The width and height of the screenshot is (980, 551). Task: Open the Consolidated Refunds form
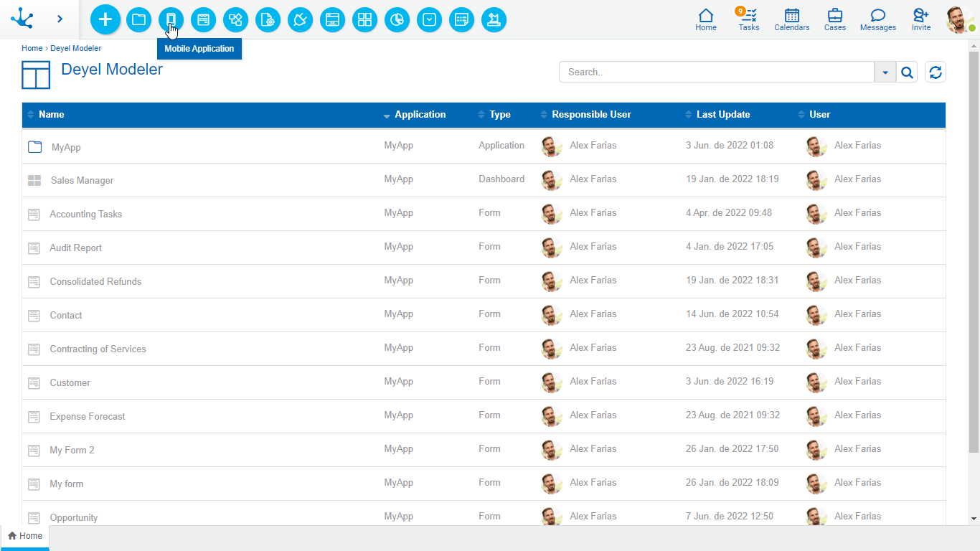coord(95,282)
